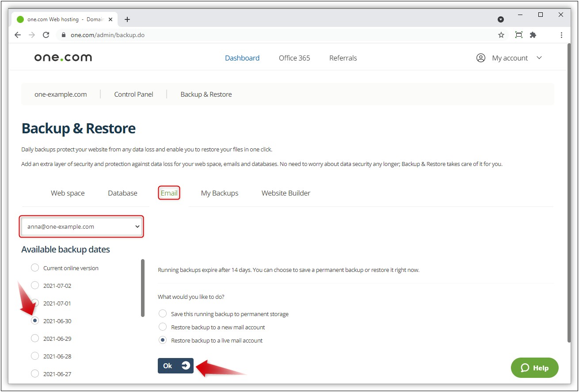Open Referrals in top navigation
This screenshot has height=392, width=579.
pos(343,58)
